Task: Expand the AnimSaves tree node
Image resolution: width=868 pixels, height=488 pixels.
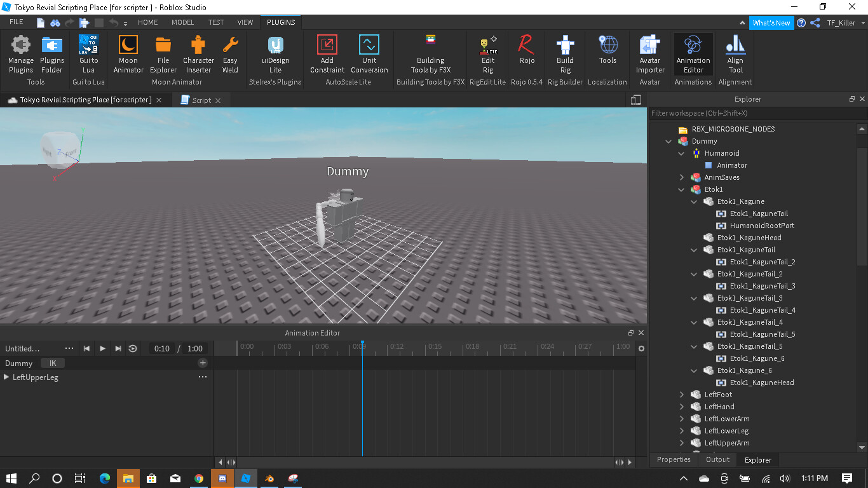Action: coord(682,177)
